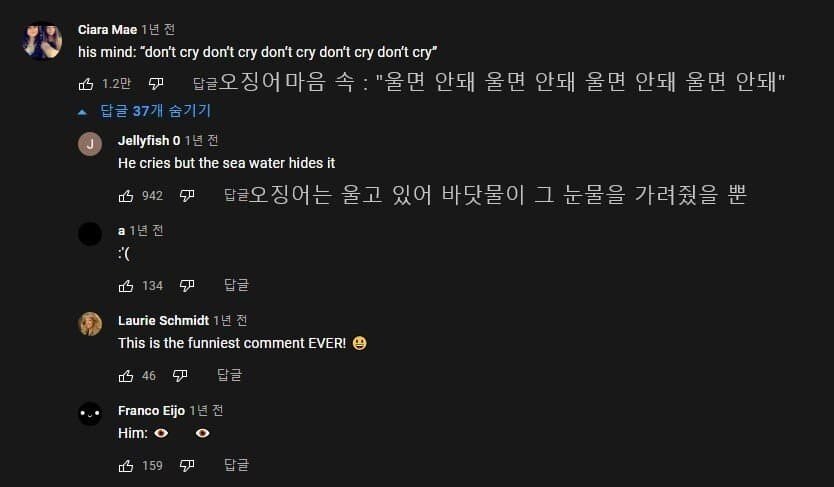834x487 pixels.
Task: Reply to user a's comment
Action: pyautogui.click(x=236, y=286)
